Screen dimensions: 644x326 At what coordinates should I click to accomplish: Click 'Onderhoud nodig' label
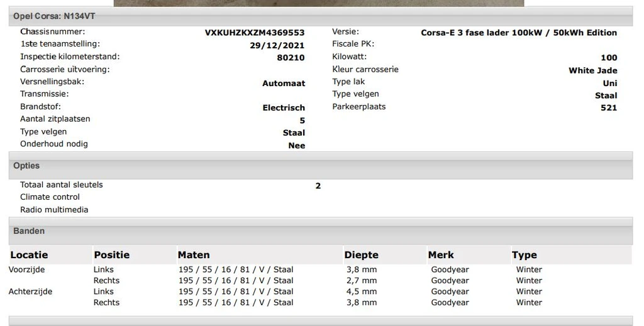point(54,144)
